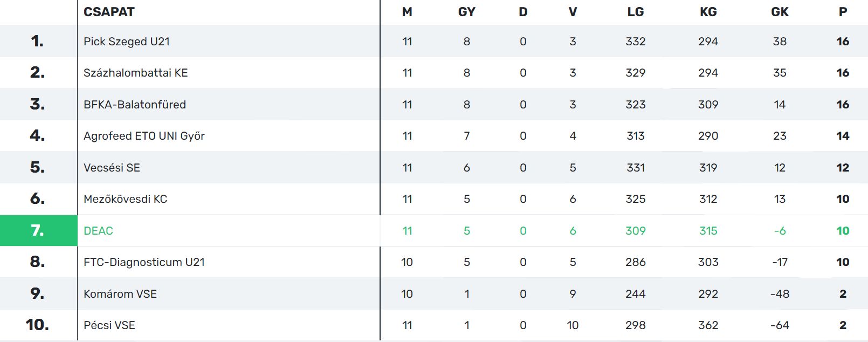This screenshot has height=342, width=868.
Task: Click the Mezőkövesdi KC team name
Action: [x=125, y=199]
